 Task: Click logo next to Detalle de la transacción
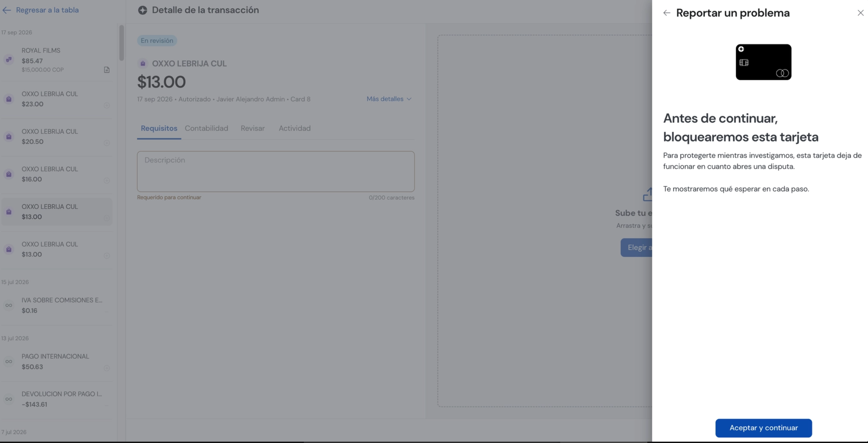click(x=143, y=10)
